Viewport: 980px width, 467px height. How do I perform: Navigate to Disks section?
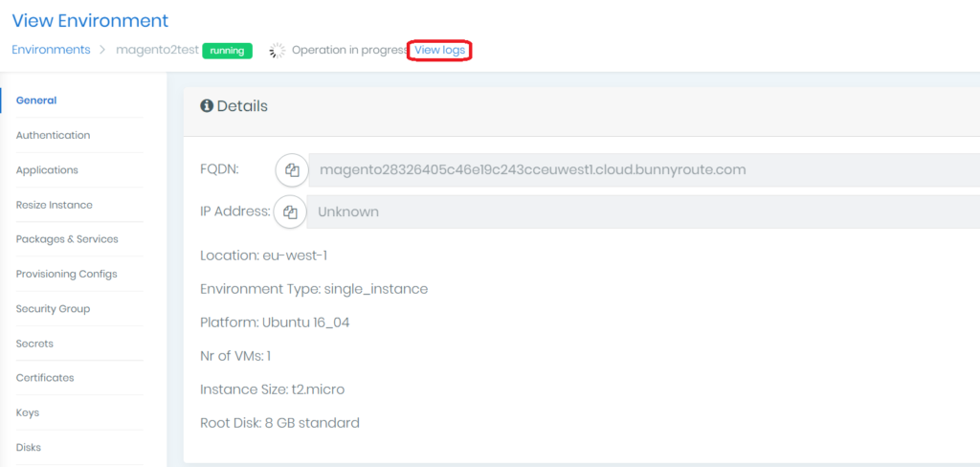(29, 447)
